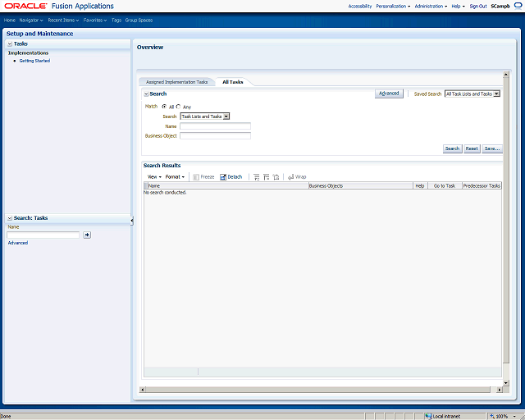Open the Recent Items menu
Screen dimensions: 525x420
(63, 20)
